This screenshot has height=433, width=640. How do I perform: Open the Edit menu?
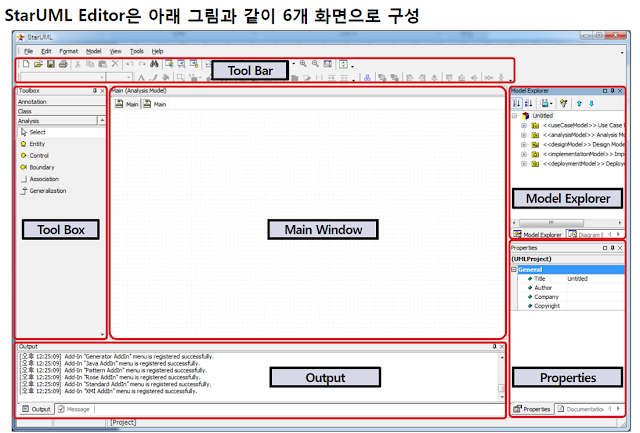click(x=46, y=51)
